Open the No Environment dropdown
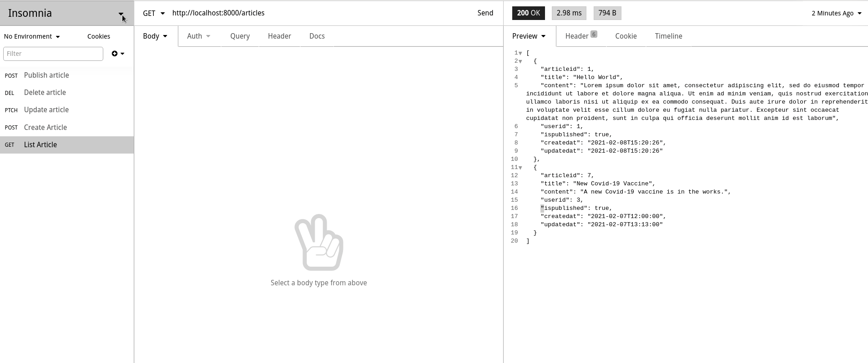Viewport: 868px width, 363px height. 32,36
